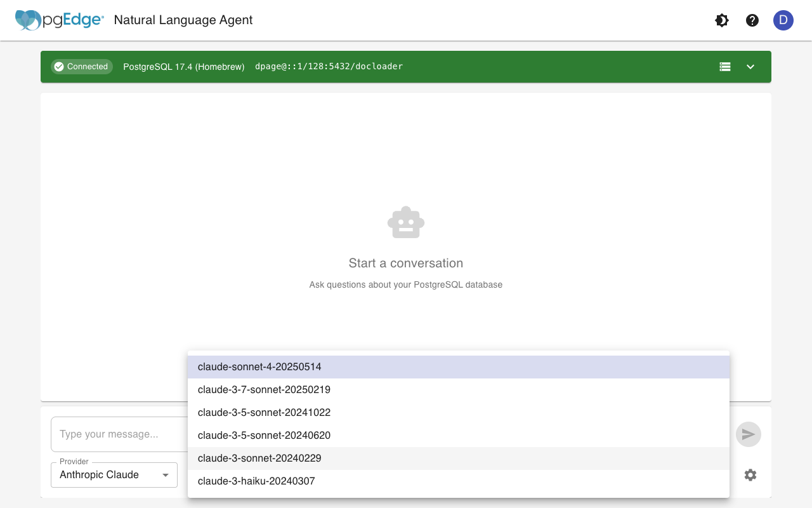Image resolution: width=812 pixels, height=508 pixels.
Task: Click the Connected status chip
Action: [82, 67]
